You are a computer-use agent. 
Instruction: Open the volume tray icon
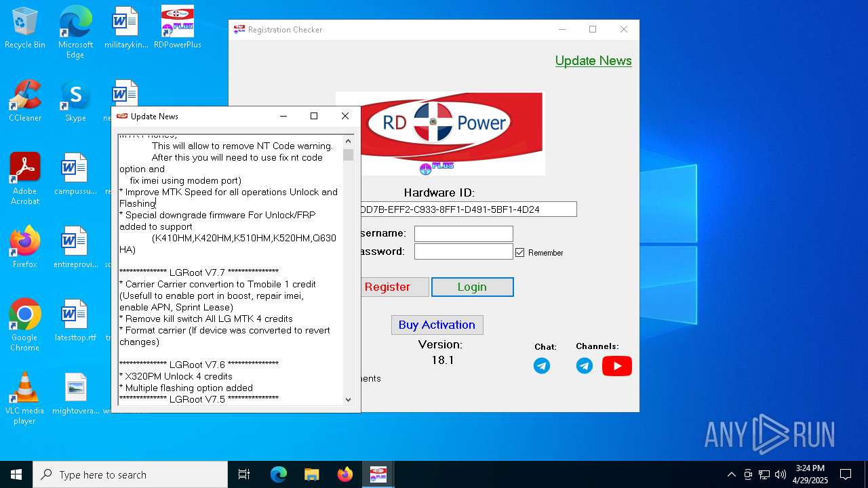click(x=781, y=474)
